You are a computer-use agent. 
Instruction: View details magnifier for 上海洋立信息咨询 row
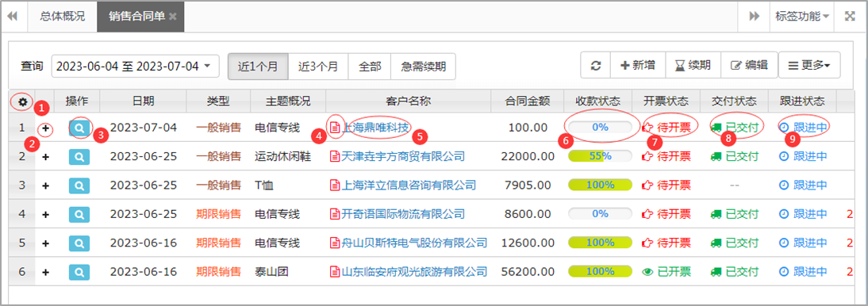[79, 186]
